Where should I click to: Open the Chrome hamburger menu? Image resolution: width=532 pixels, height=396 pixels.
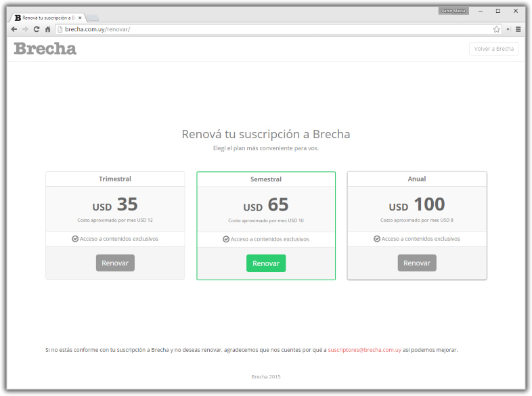(518, 29)
